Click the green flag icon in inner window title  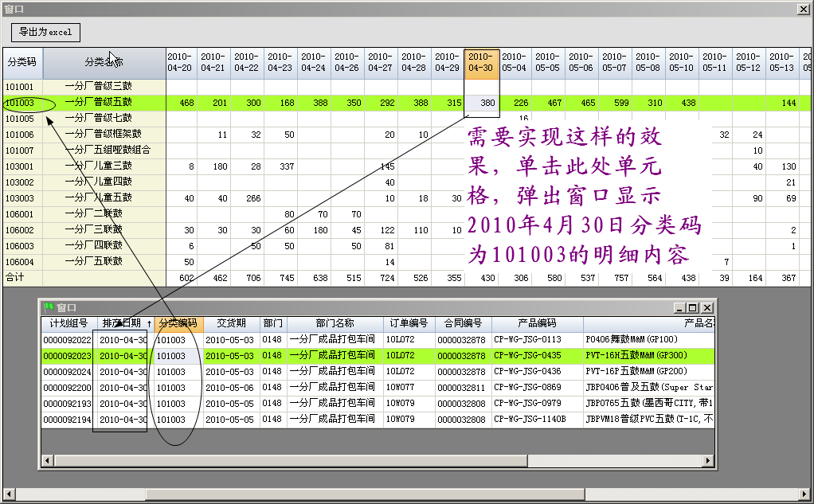coord(49,308)
